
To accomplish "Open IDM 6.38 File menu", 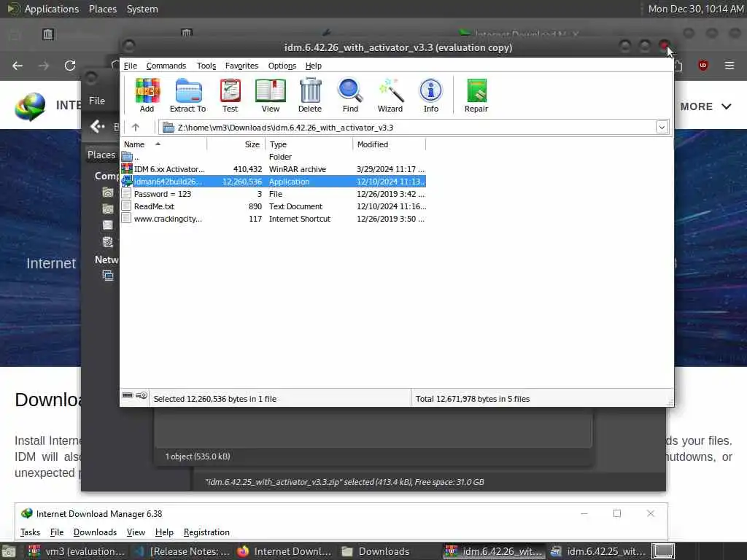I will (57, 532).
